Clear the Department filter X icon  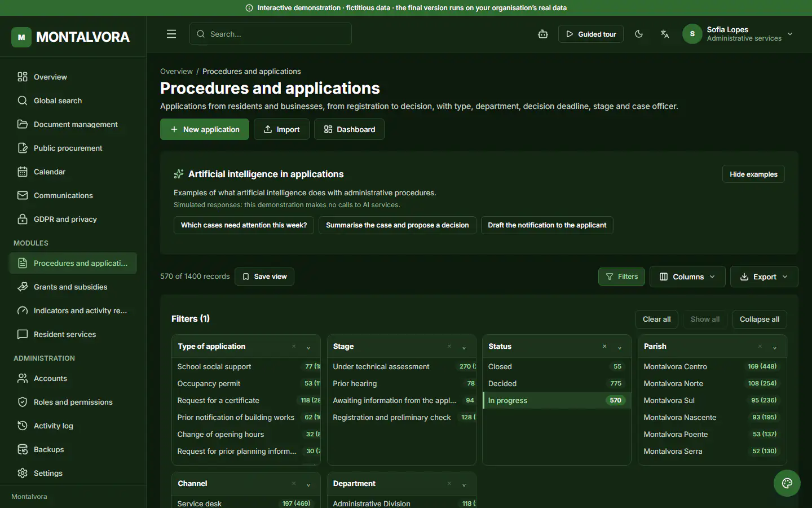[449, 484]
